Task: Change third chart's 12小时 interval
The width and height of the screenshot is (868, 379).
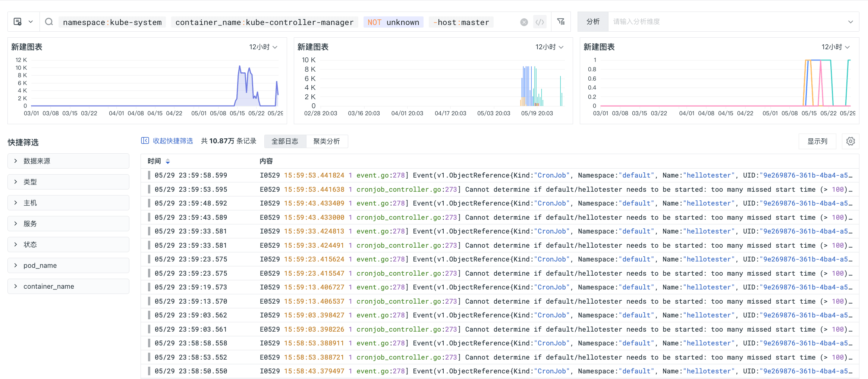Action: (836, 47)
